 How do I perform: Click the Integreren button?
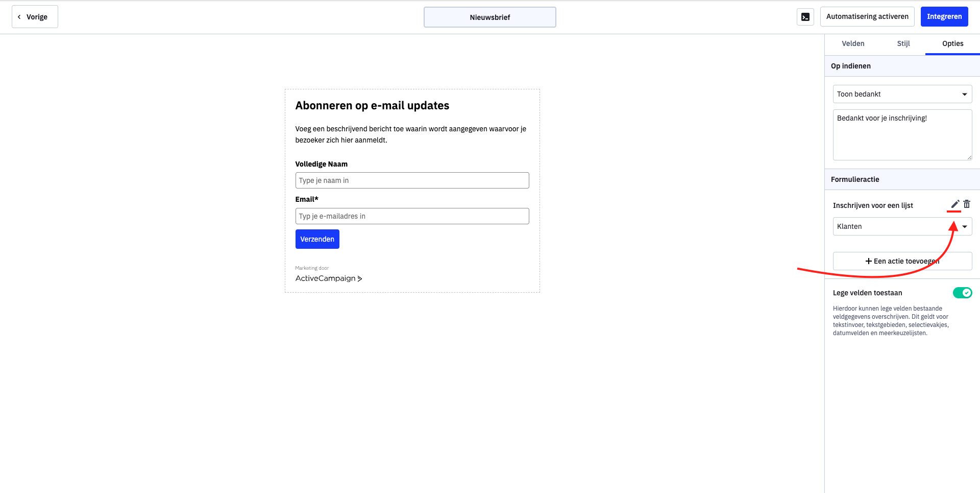944,16
